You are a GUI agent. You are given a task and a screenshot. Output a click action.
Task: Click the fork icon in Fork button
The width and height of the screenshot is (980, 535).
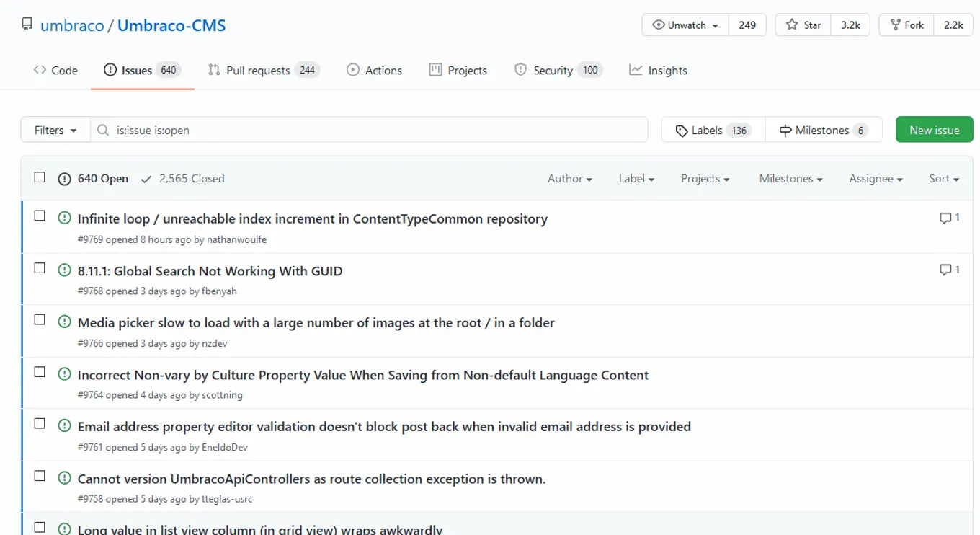(896, 25)
